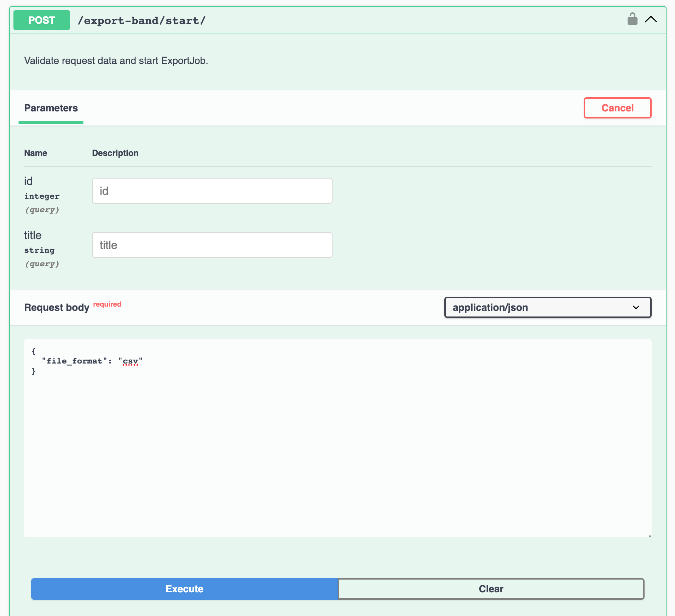Viewport: 675px width, 616px height.
Task: Click the textarea resize handle at bottom corner
Action: [650, 536]
